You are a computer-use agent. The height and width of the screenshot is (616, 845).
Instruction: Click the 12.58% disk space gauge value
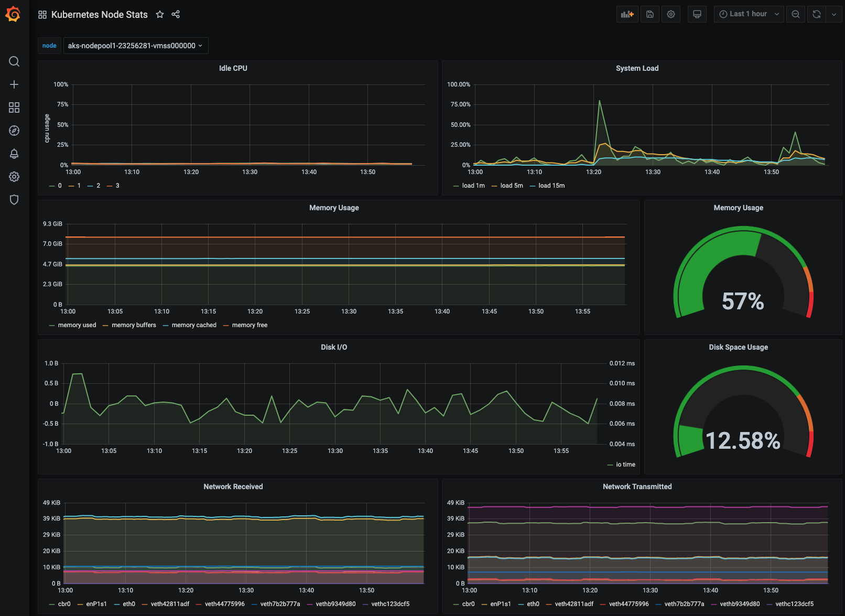[x=743, y=440]
